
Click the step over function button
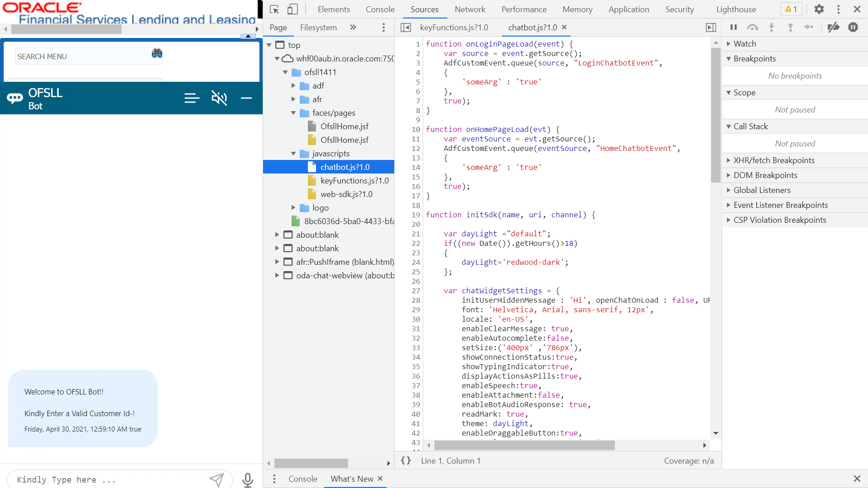tap(753, 28)
